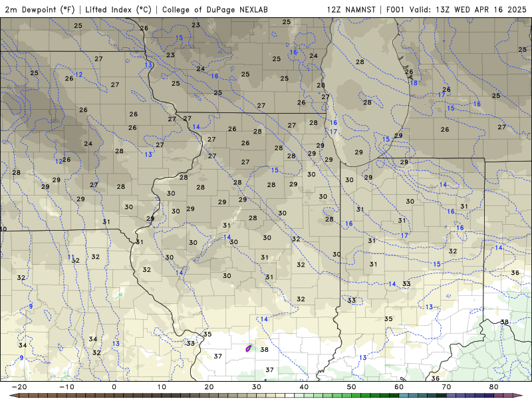Screen dimensions: 532x399
Task: Click the 'F001' forecast hour label
Action: [396, 9]
